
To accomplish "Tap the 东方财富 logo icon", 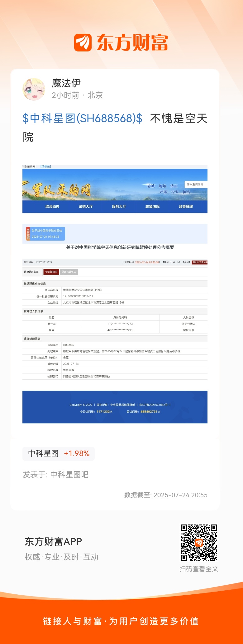I will pos(83,42).
